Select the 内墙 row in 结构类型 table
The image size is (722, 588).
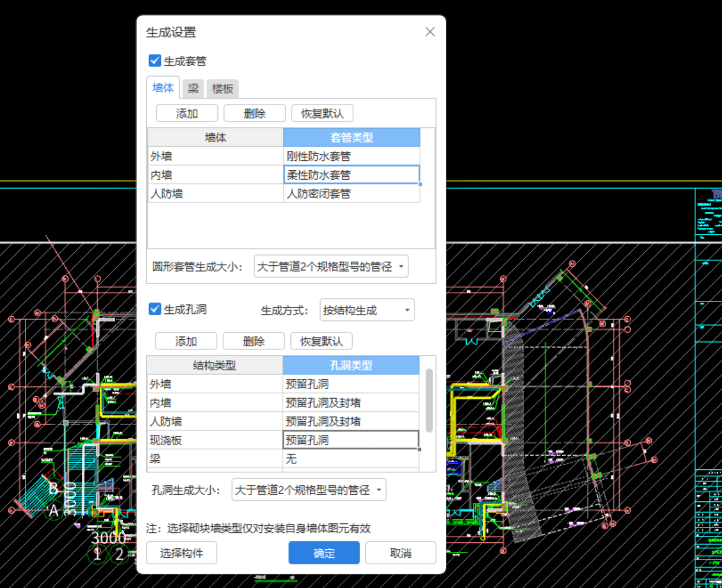[x=214, y=403]
